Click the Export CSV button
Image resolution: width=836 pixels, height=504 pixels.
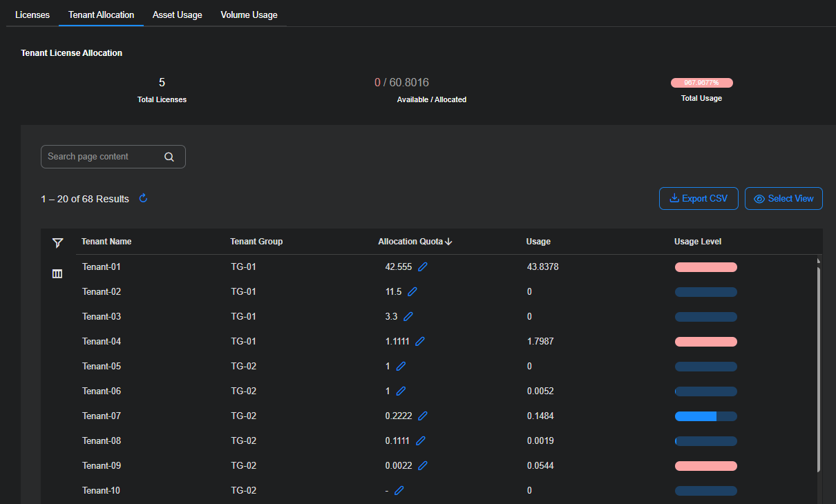point(699,198)
